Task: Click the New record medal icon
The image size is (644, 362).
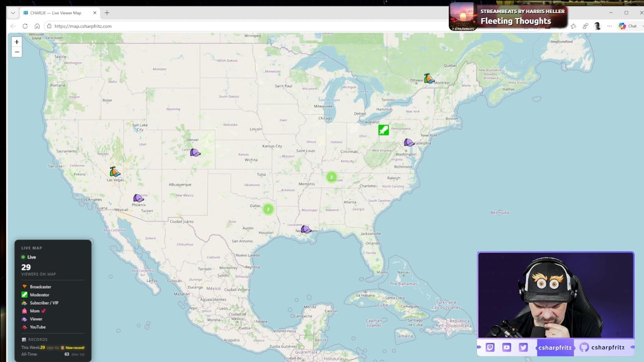Action: (x=63, y=347)
